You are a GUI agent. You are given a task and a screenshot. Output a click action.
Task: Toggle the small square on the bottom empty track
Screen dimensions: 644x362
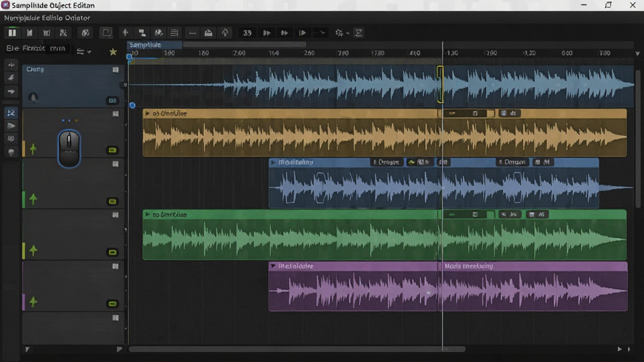click(116, 317)
